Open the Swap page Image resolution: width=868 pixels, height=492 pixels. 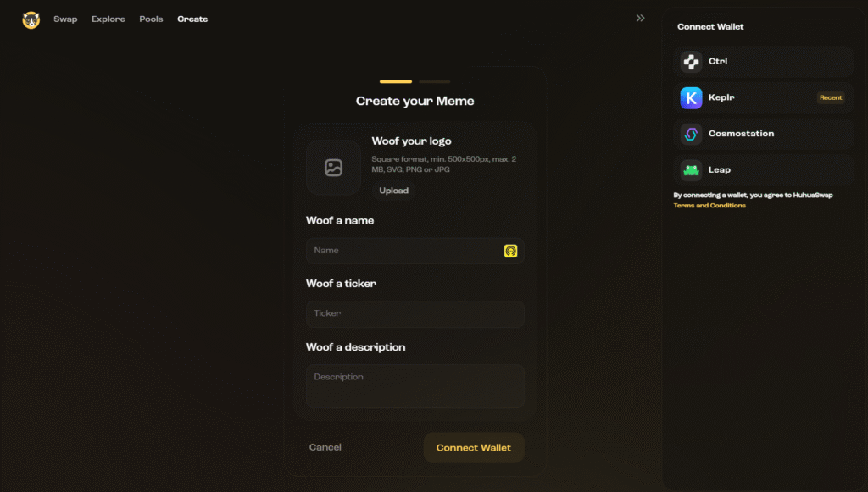coord(65,19)
